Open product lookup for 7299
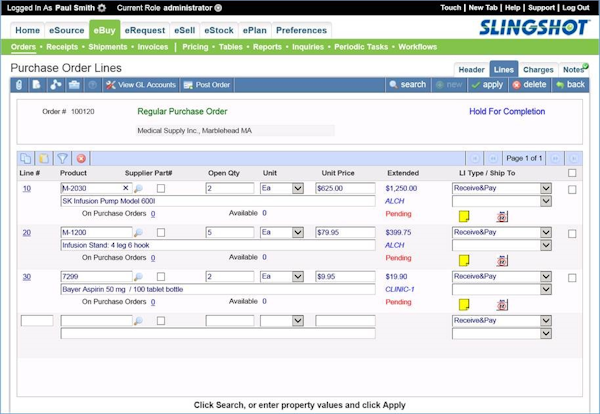This screenshot has height=414, width=600. coord(139,276)
